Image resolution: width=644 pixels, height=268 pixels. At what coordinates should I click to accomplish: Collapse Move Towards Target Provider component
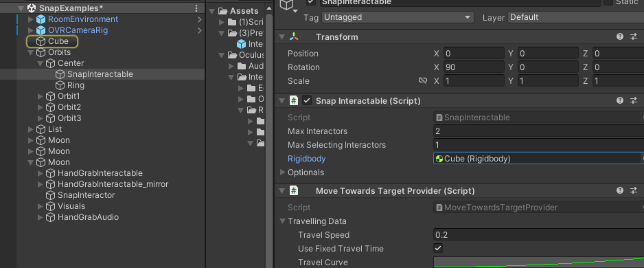pyautogui.click(x=281, y=191)
